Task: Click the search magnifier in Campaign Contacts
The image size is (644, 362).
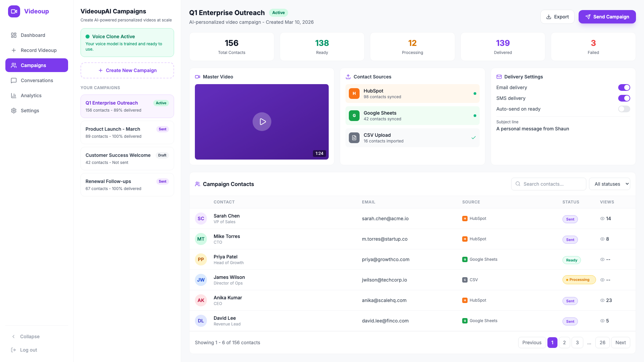Action: pyautogui.click(x=518, y=184)
